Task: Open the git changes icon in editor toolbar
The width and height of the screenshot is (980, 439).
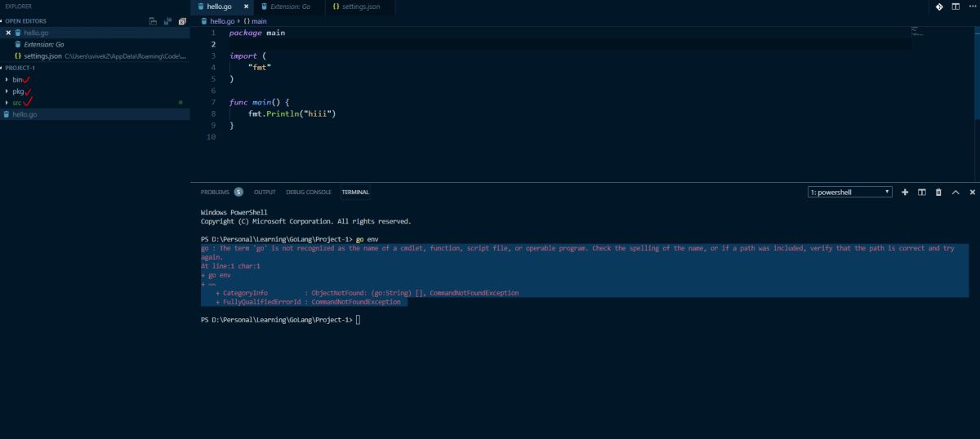Action: coord(939,7)
